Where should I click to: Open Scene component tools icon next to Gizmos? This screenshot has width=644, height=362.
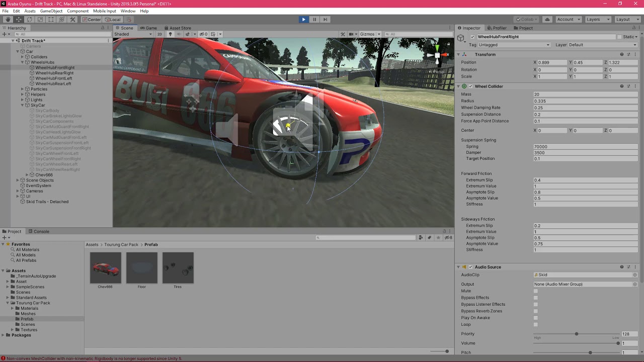click(x=343, y=34)
